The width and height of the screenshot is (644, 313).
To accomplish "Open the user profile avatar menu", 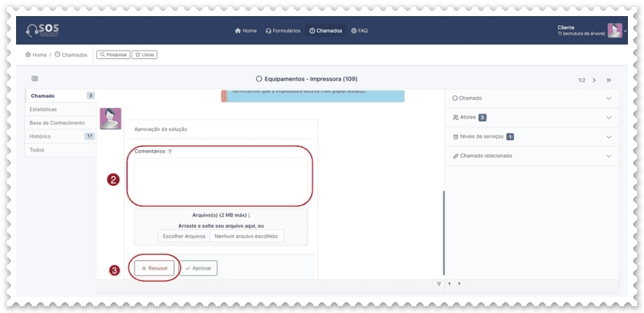I will (x=614, y=31).
